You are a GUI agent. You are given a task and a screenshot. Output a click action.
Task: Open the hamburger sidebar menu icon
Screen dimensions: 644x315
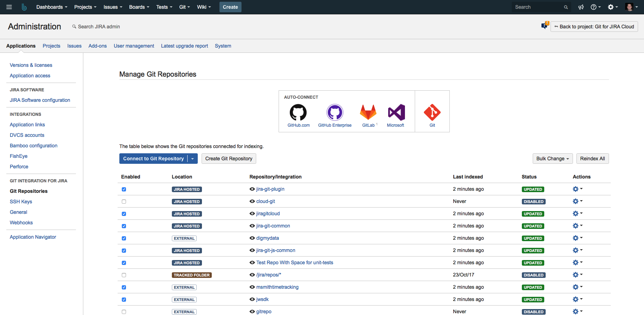tap(9, 7)
